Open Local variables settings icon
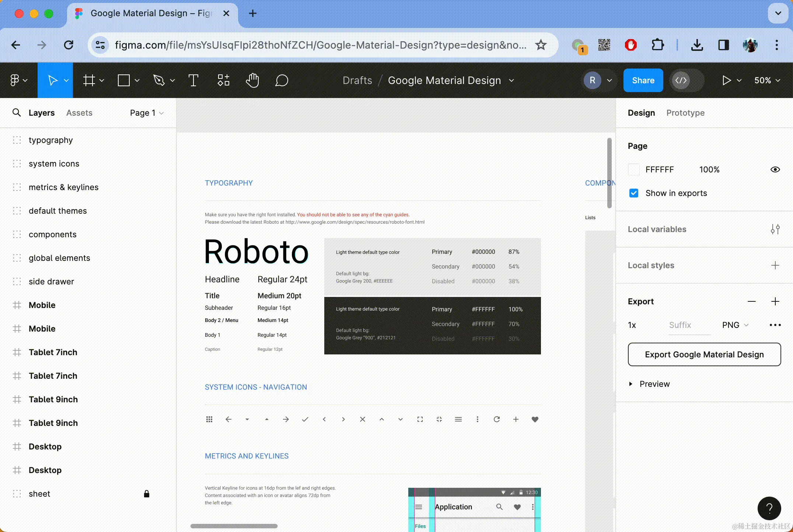793x532 pixels. [x=775, y=229]
